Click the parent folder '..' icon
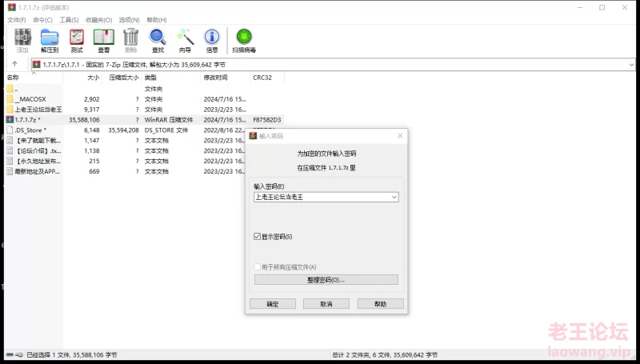Screen dimensions: 640x364 coord(10,89)
